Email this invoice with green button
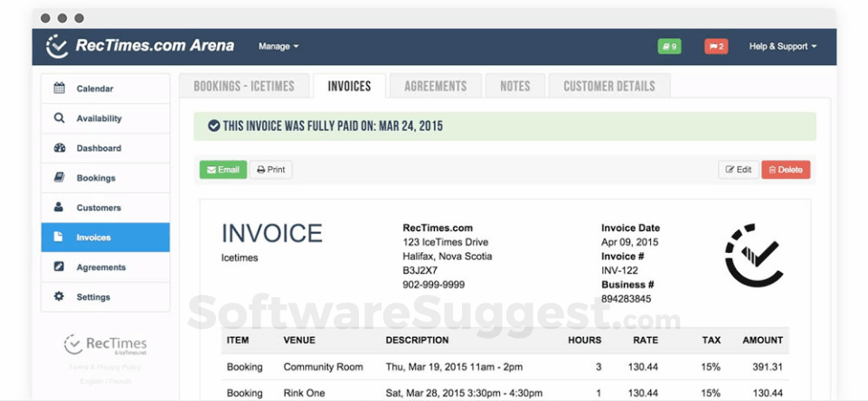Image resolution: width=868 pixels, height=401 pixels. 223,170
